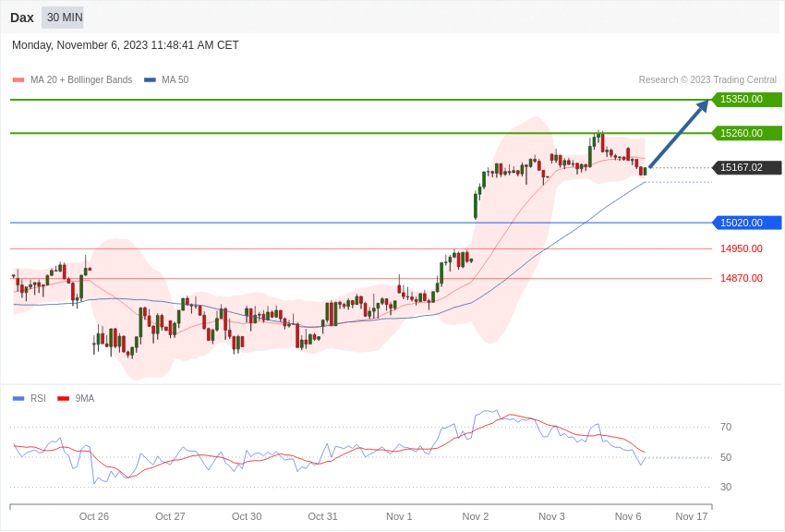Click the Oct 30 date axis label
Image resolution: width=785 pixels, height=532 pixels.
pos(247,516)
